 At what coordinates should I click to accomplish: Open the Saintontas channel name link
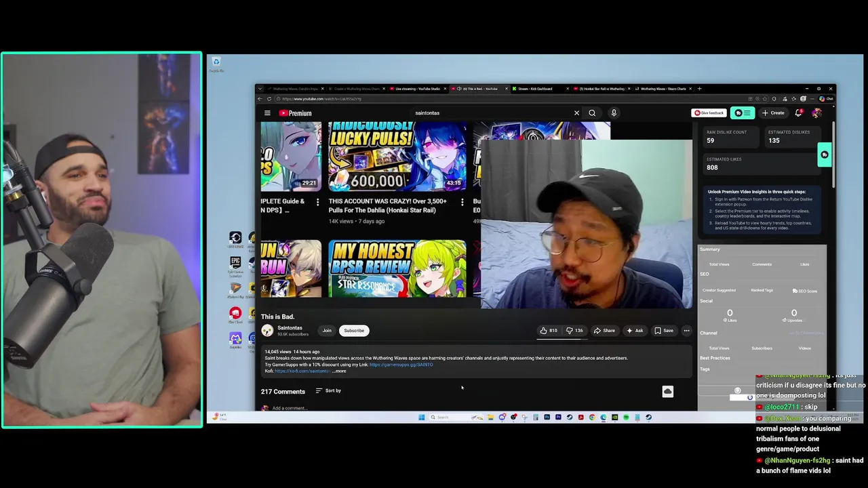(x=290, y=328)
